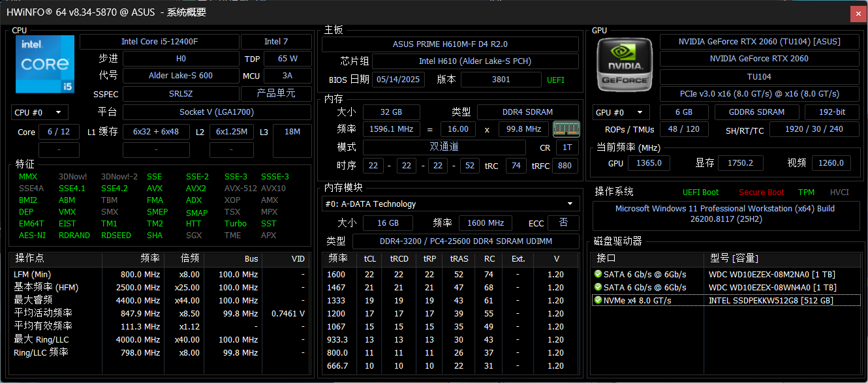
Task: Click the Secure Boot status label
Action: [762, 192]
